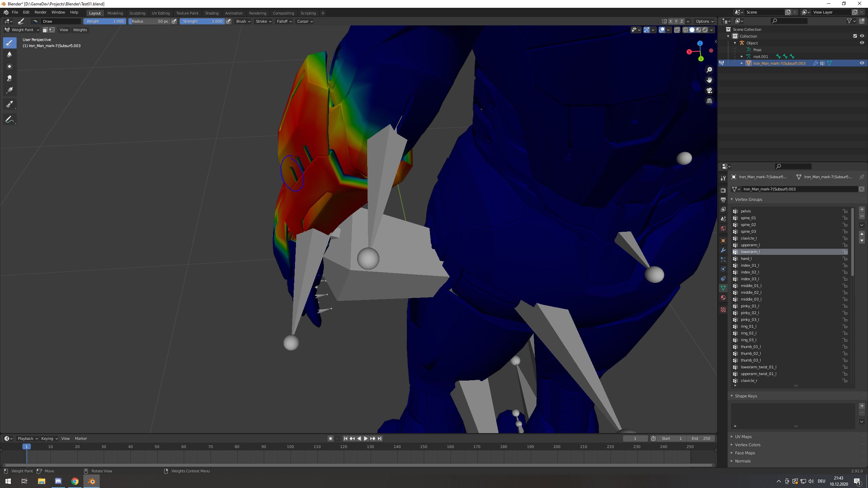Toggle X axis symmetry
Screen dimensions: 868x488
click(x=670, y=21)
